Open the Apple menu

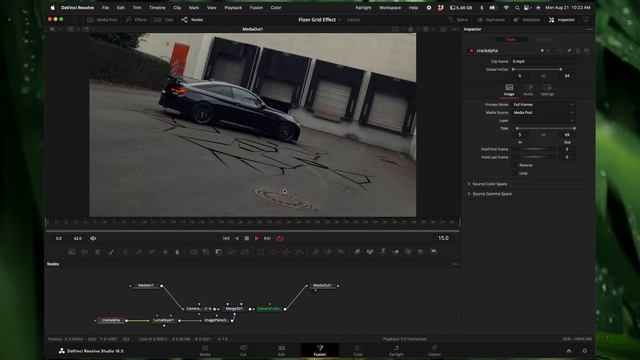click(53, 8)
